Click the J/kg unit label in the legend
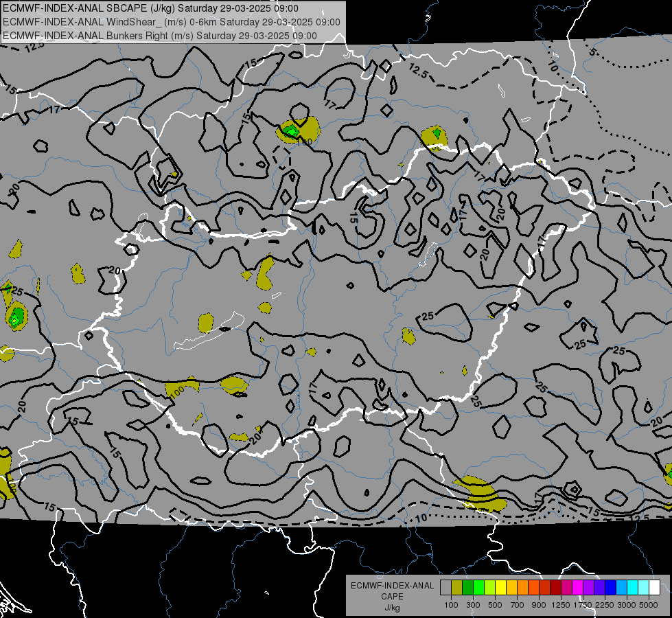The image size is (672, 618). pyautogui.click(x=392, y=608)
